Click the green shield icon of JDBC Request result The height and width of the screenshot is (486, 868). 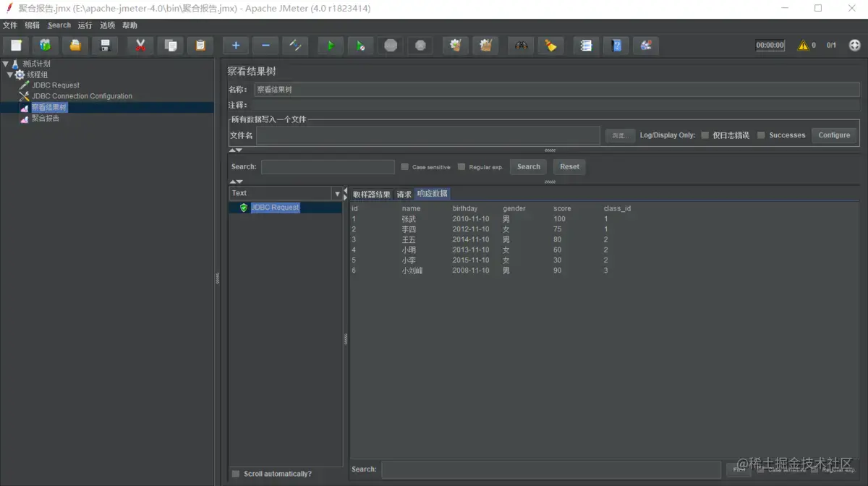pyautogui.click(x=244, y=208)
